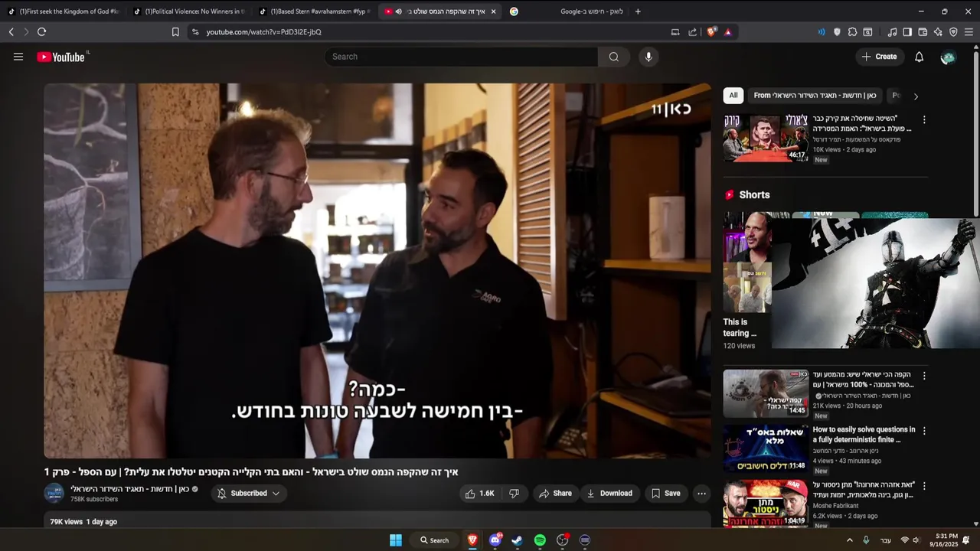Screen dimensions: 980x551
Task: Mute the playing tab via speaker icon
Action: pyautogui.click(x=398, y=11)
